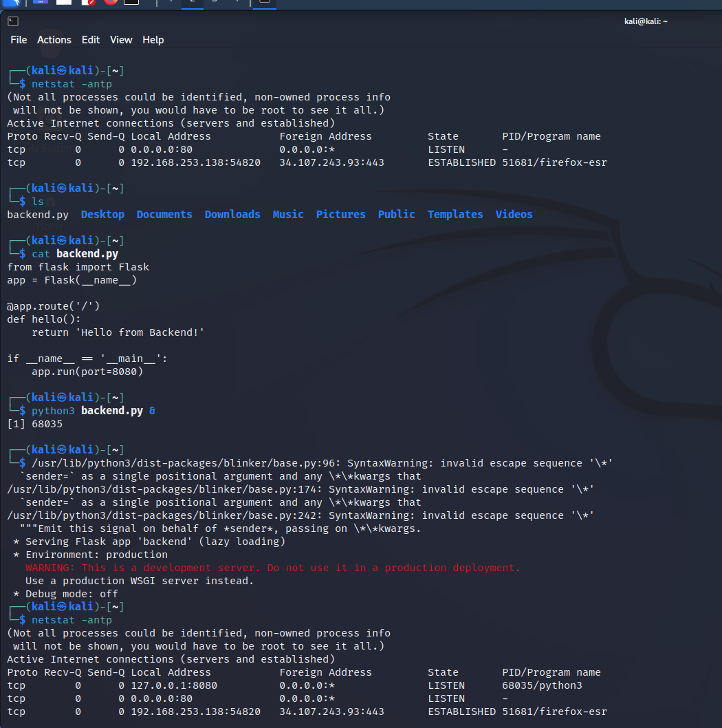Image resolution: width=722 pixels, height=728 pixels.
Task: Click 'Foreign Address' header in last netstat output
Action: 325,672
